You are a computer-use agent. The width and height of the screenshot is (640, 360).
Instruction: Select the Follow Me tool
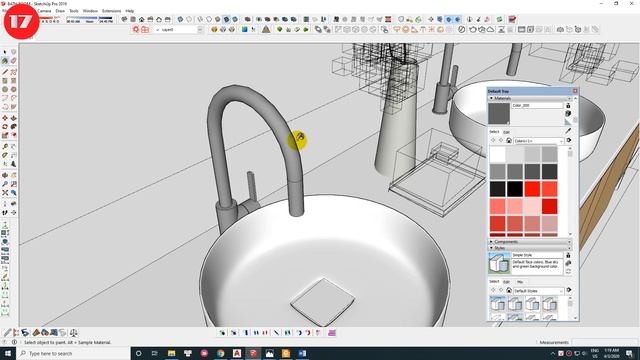pos(13,127)
